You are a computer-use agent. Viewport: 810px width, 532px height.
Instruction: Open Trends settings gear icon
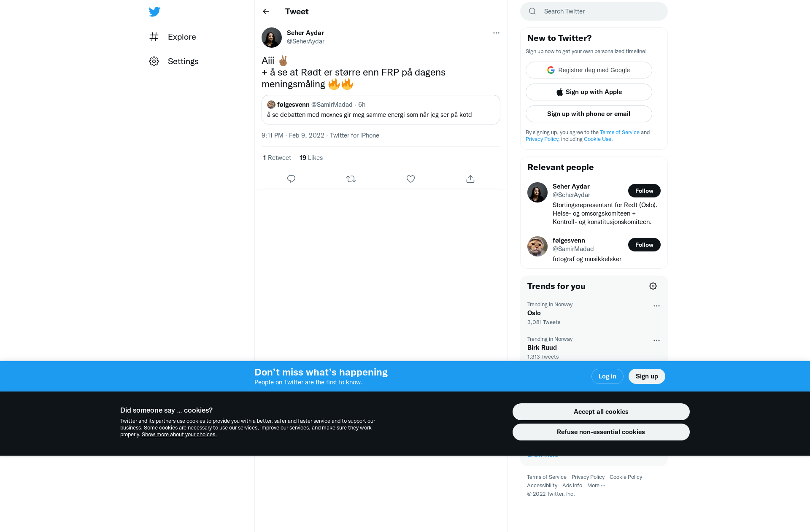(x=653, y=286)
